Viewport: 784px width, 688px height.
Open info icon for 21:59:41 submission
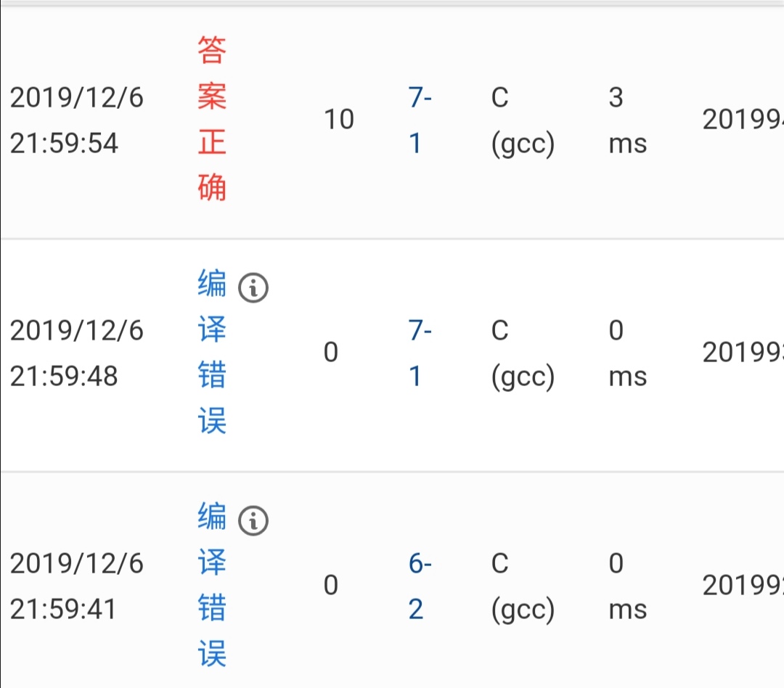click(253, 521)
